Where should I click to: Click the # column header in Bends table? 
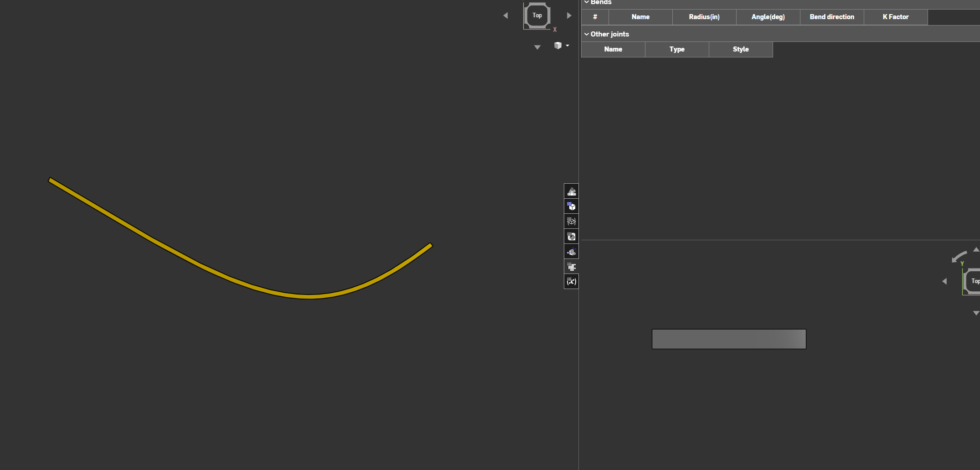595,17
